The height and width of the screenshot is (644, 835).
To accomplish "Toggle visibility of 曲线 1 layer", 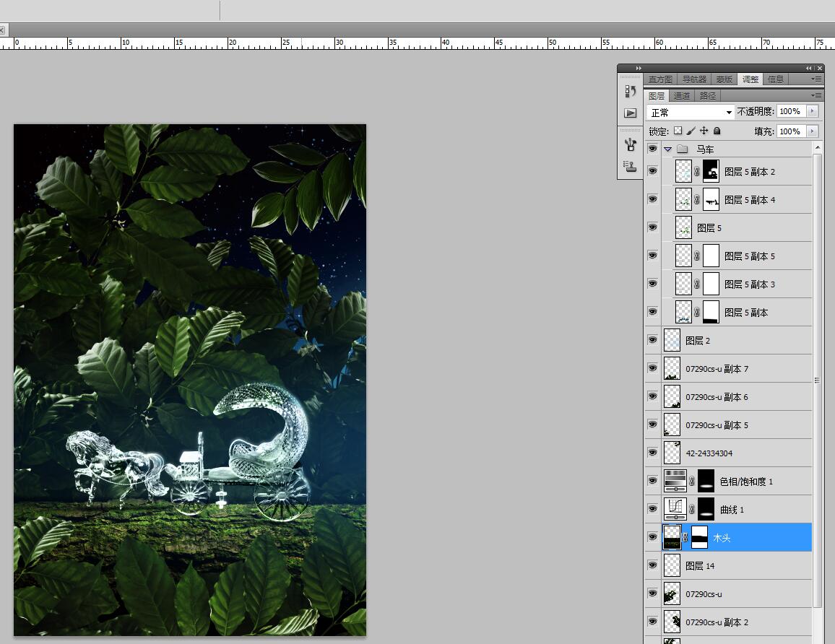I will [x=652, y=509].
